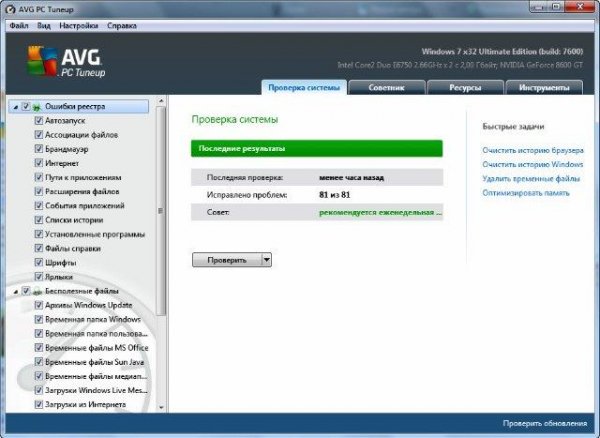This screenshot has height=438, width=600.
Task: Toggle the Бесполезные файлы checkbox
Action: [26, 291]
